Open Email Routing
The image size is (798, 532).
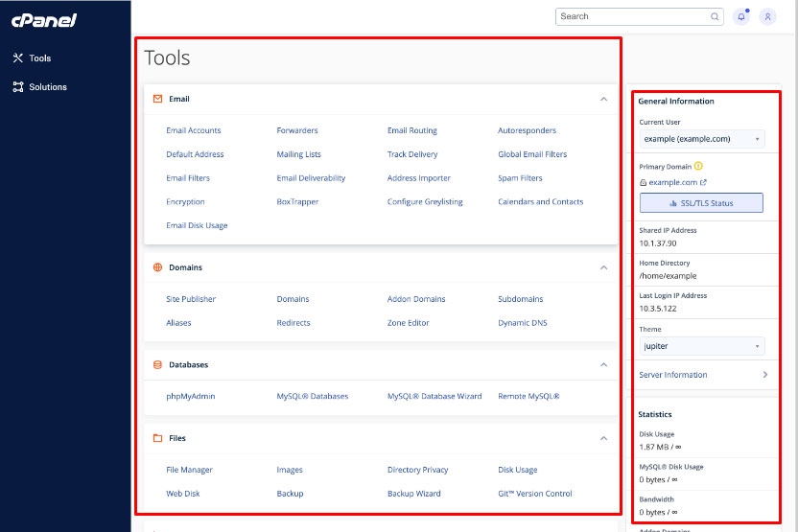412,130
